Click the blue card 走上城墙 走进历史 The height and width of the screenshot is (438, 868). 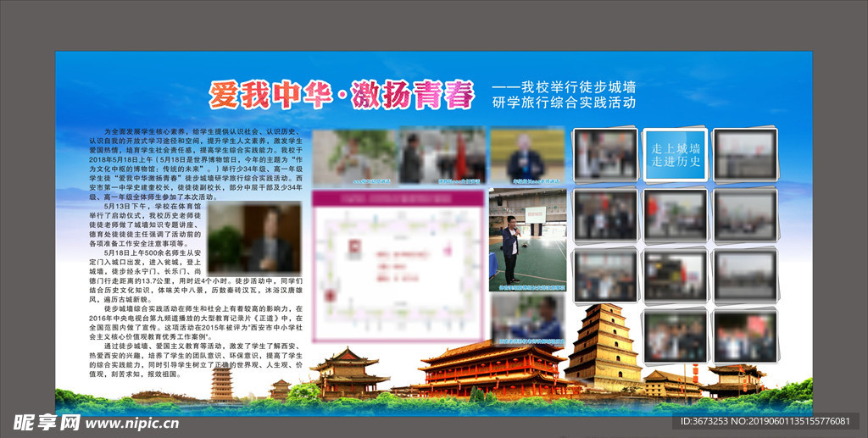pyautogui.click(x=676, y=155)
